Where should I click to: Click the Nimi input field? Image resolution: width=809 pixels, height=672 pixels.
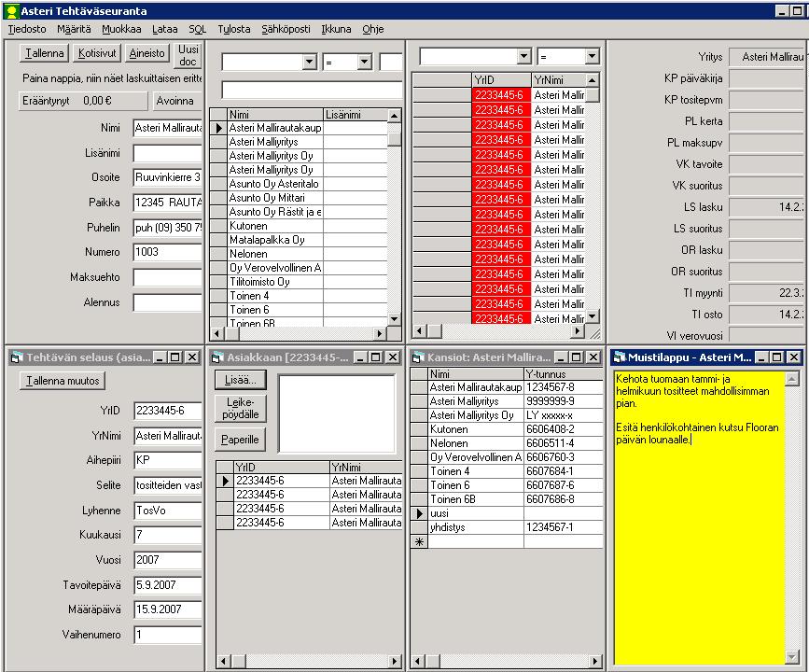(168, 128)
